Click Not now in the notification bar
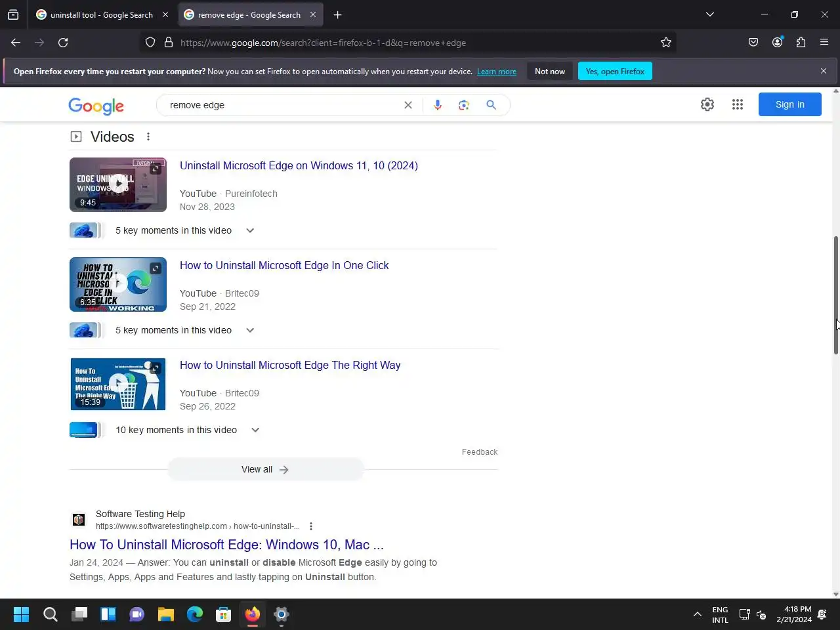 pos(550,71)
